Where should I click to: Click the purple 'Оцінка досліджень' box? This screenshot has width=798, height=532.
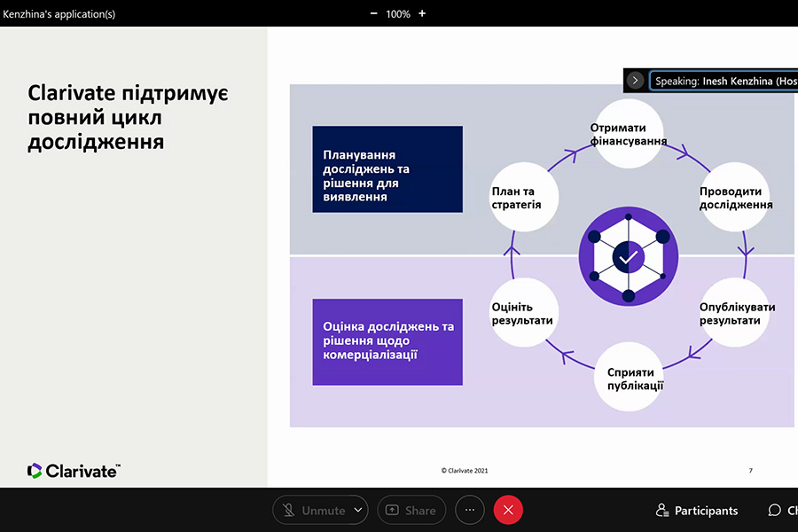tap(387, 341)
